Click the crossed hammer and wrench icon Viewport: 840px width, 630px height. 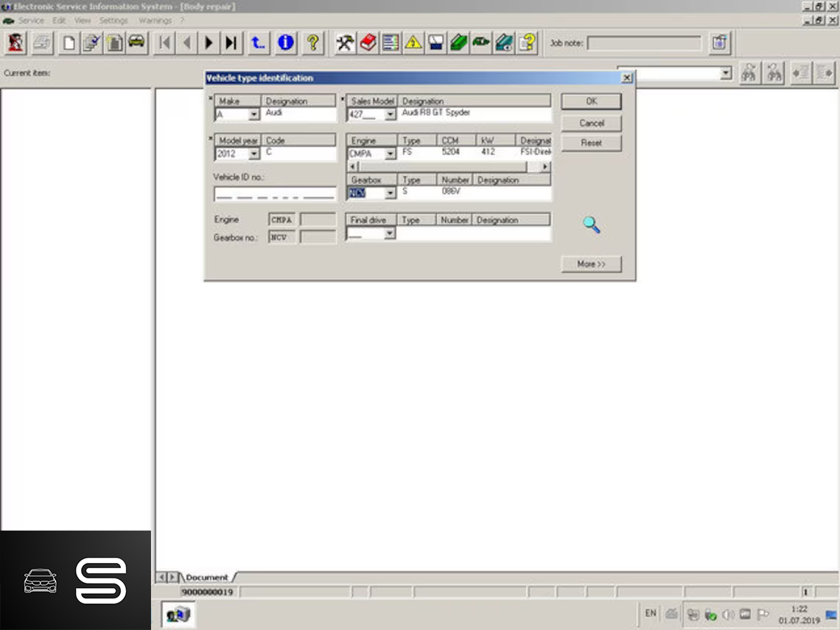(x=345, y=43)
